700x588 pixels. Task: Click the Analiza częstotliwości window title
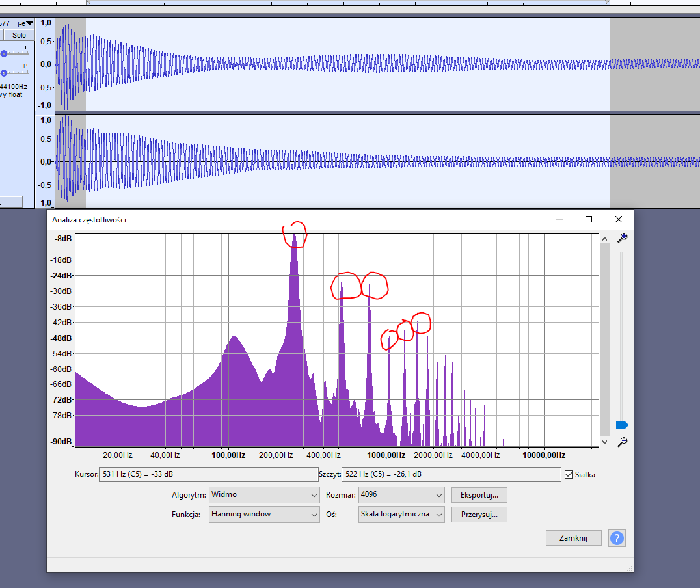(x=89, y=220)
